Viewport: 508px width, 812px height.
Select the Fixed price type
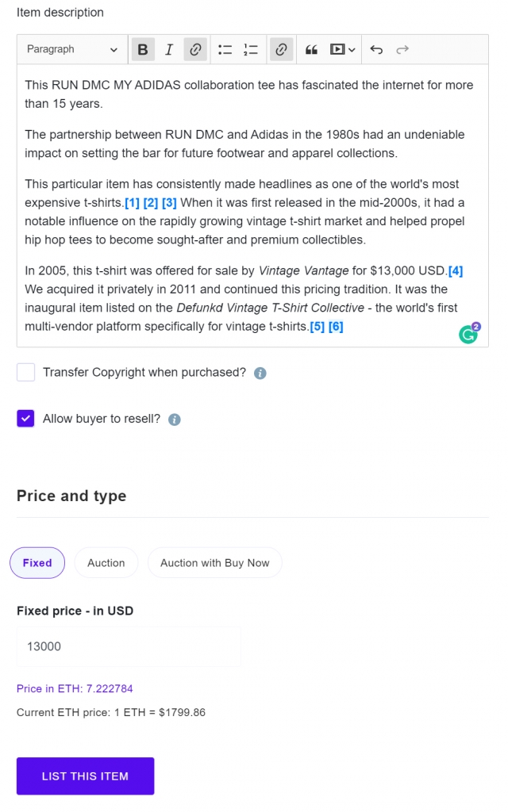[x=37, y=563]
